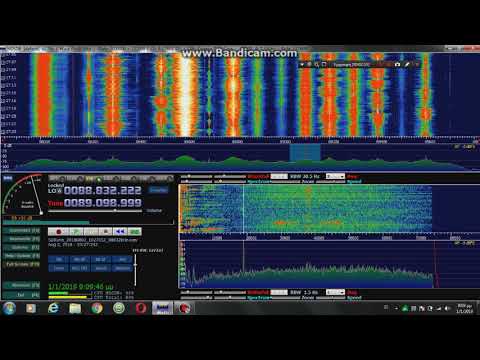The image size is (480, 360).
Task: Click the highlighted tuning band in RF spectrum
Action: pos(305,152)
